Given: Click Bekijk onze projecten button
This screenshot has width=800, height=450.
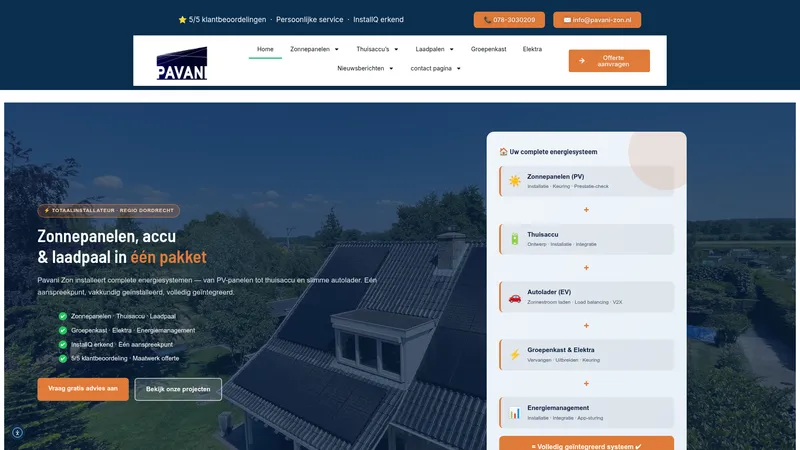Looking at the screenshot, I should 178,389.
